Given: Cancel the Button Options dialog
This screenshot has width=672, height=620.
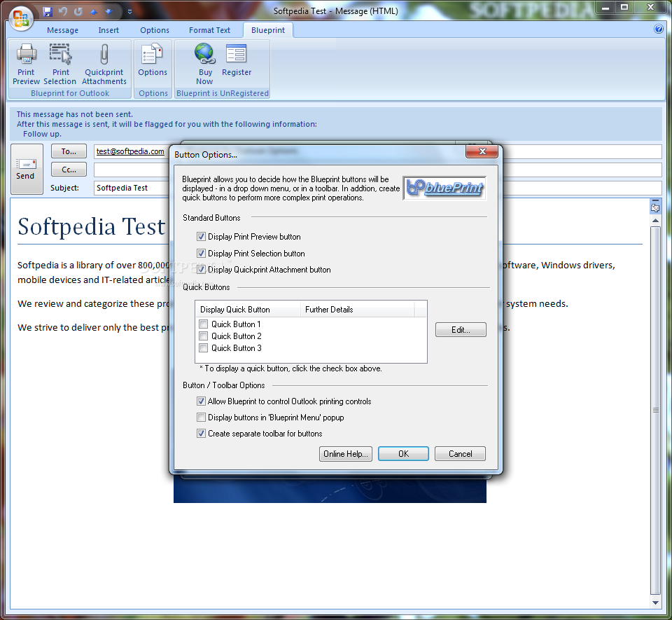Looking at the screenshot, I should [x=461, y=454].
